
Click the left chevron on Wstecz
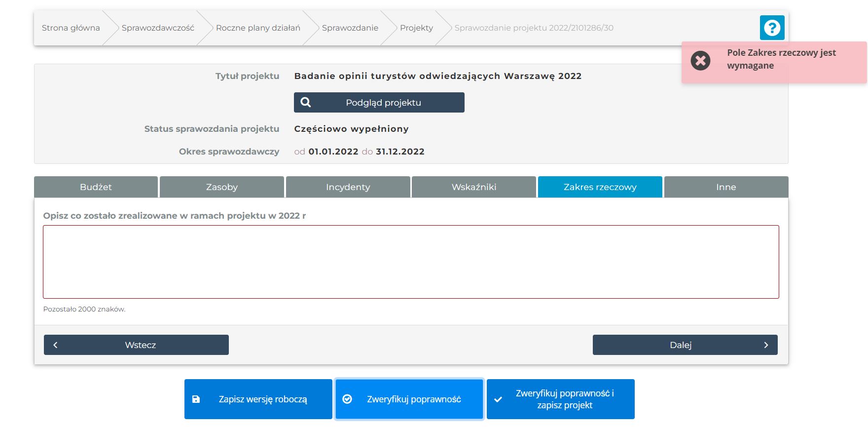point(55,345)
